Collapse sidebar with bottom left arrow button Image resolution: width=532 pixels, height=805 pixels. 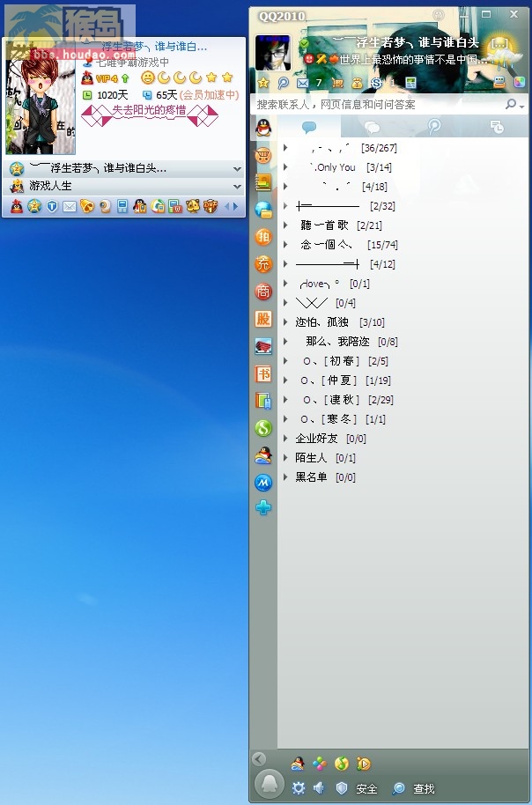[259, 759]
